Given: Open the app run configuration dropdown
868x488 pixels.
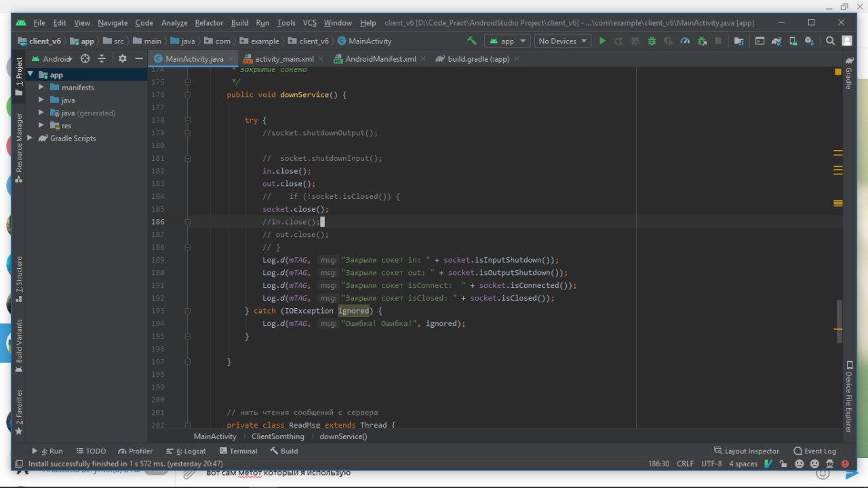Looking at the screenshot, I should click(509, 41).
